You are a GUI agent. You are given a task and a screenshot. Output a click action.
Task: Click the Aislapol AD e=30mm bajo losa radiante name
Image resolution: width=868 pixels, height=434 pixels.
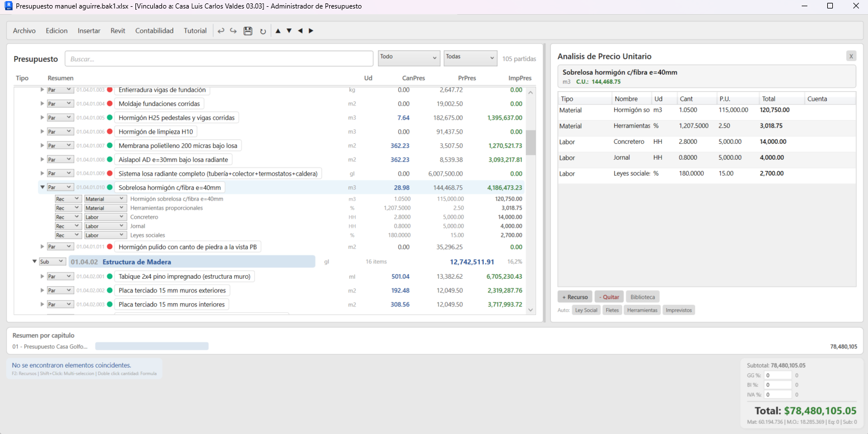(x=173, y=159)
